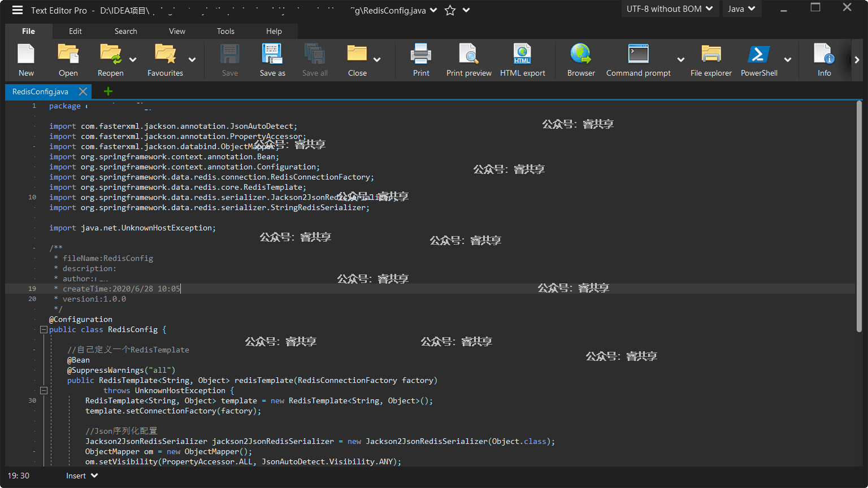868x488 pixels.
Task: Collapse the RedisConfig class fold marker
Action: (x=44, y=330)
